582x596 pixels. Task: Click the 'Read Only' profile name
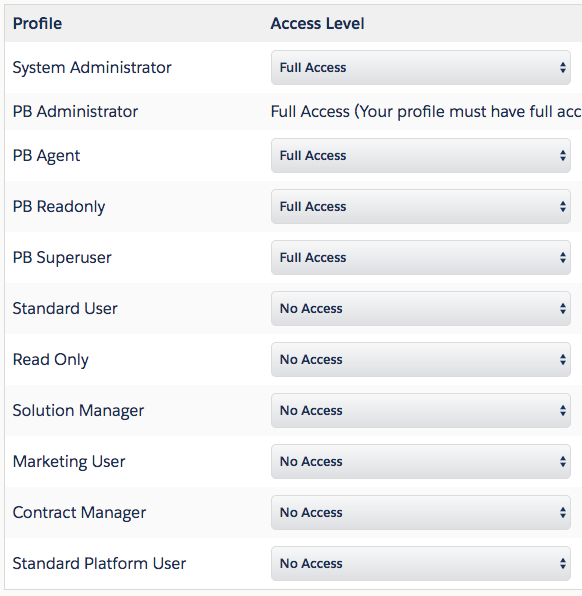51,360
